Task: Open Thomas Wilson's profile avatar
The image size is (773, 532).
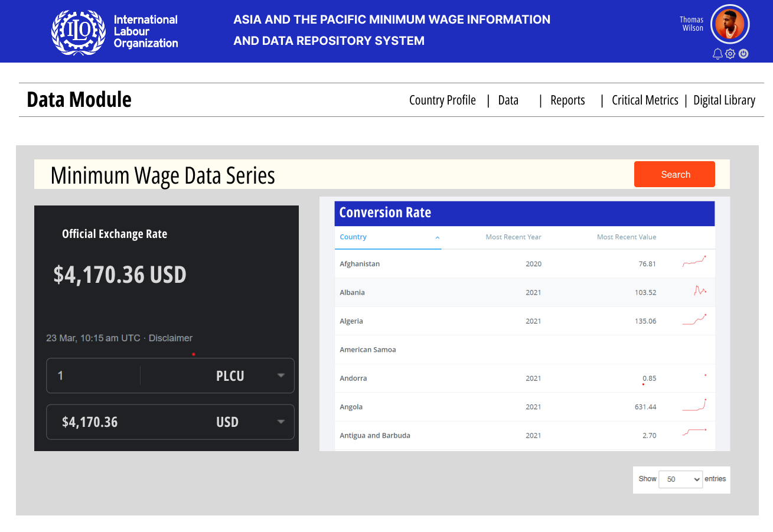Action: pyautogui.click(x=730, y=25)
